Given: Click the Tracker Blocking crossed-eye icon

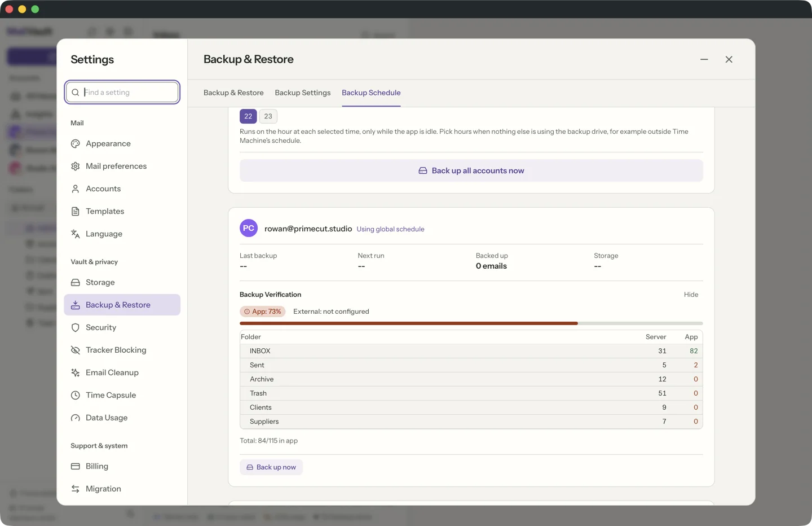Looking at the screenshot, I should [x=76, y=350].
